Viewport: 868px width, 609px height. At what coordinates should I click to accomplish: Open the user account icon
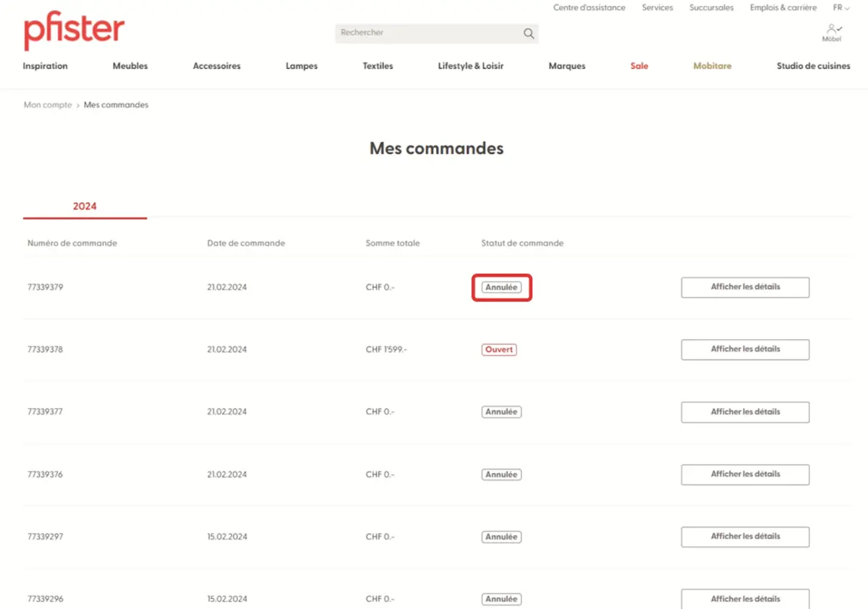coord(832,30)
